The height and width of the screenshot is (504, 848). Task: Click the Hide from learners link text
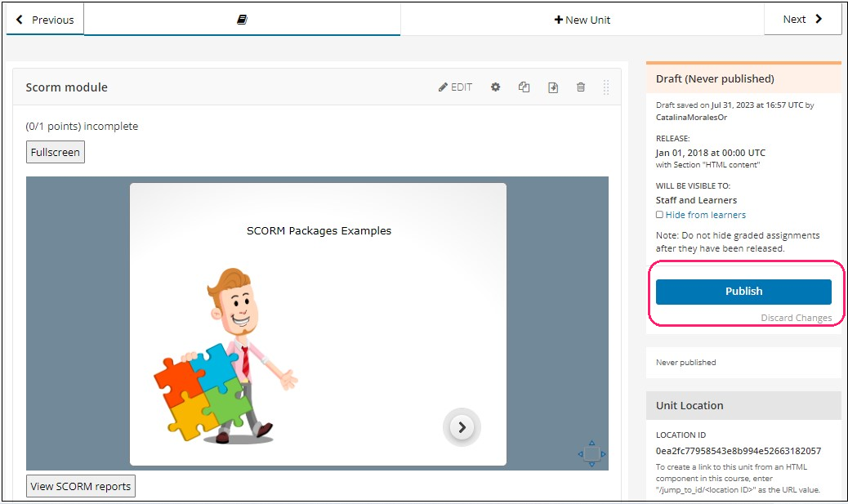705,215
